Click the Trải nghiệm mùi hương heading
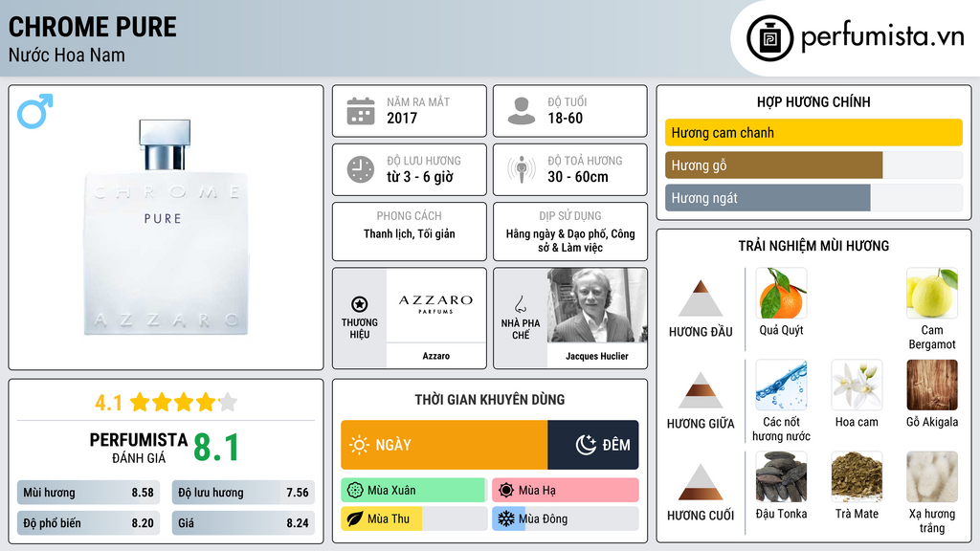This screenshot has width=980, height=551. coord(813,246)
